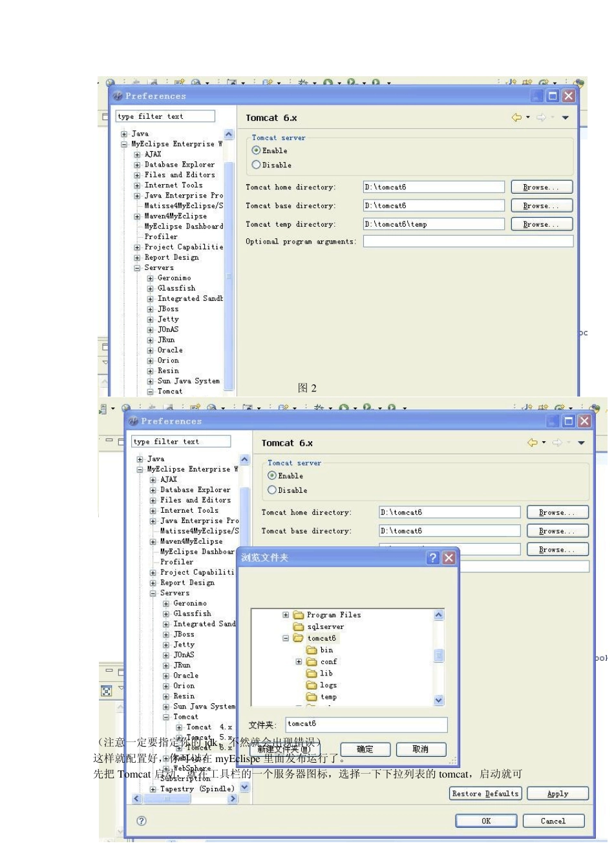Select Sun Java System in lower dialog tree
The height and width of the screenshot is (868, 614).
(x=204, y=707)
